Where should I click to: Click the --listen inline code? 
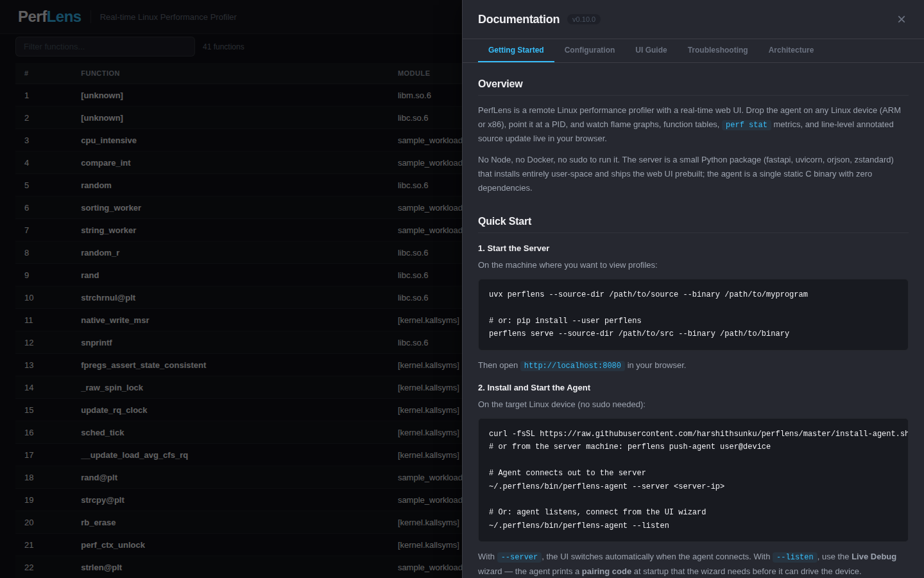(795, 557)
